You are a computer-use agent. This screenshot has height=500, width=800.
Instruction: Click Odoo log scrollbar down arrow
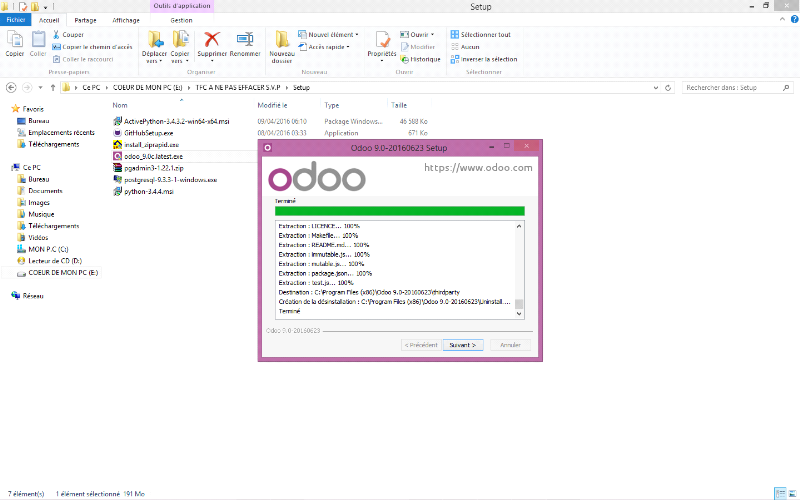click(x=519, y=314)
